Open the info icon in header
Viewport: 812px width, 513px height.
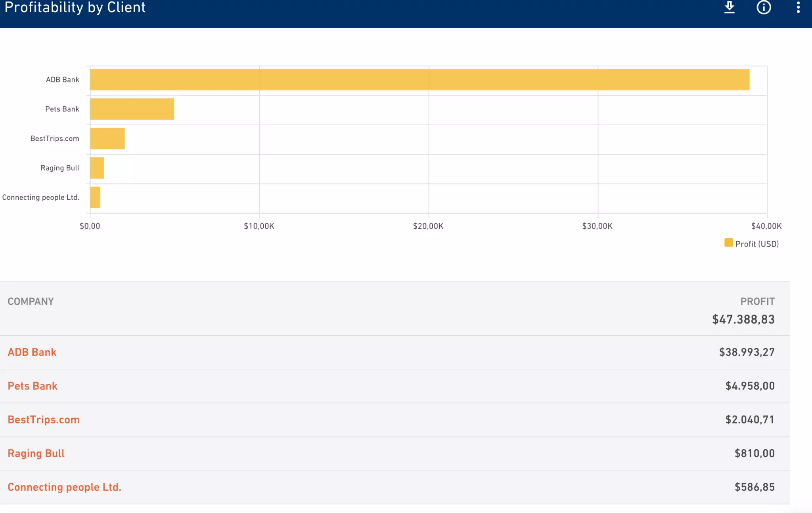[x=764, y=7]
